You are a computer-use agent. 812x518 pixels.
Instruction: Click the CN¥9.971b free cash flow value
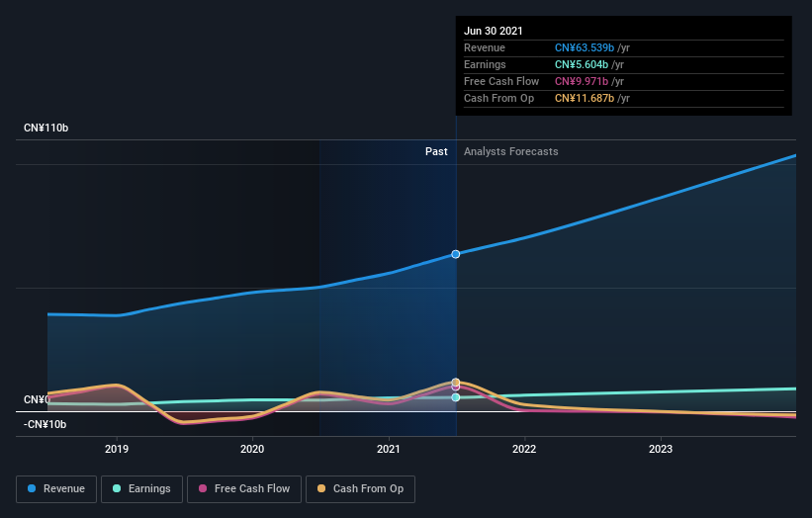(581, 81)
